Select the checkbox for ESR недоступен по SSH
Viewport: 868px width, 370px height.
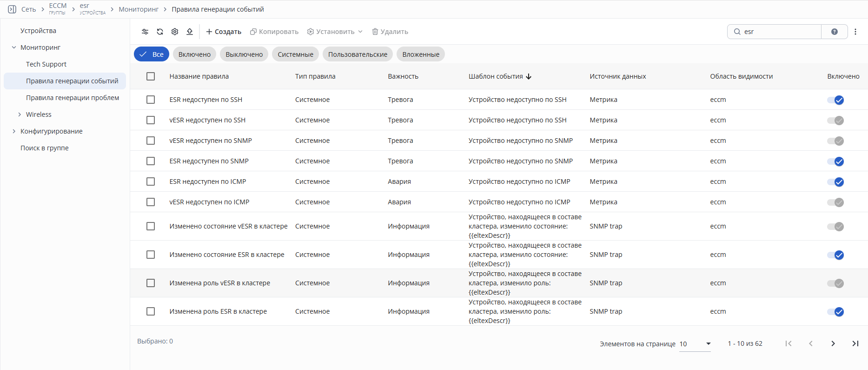[x=151, y=100]
